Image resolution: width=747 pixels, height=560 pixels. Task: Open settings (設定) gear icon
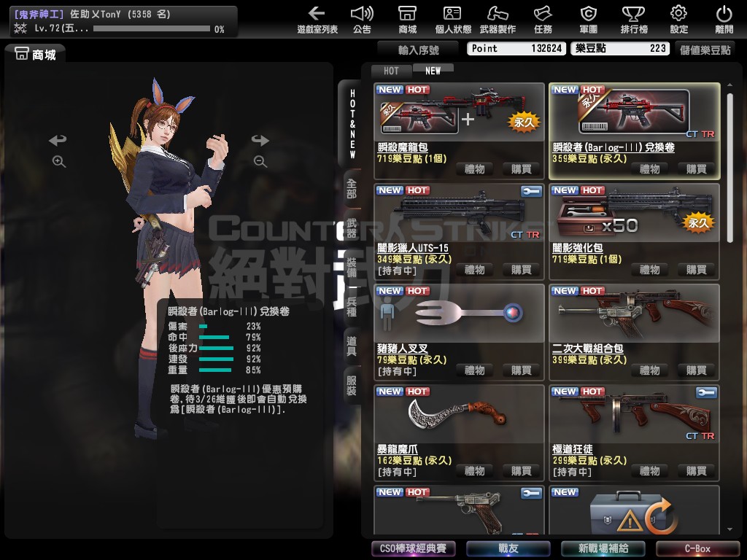[x=679, y=20]
